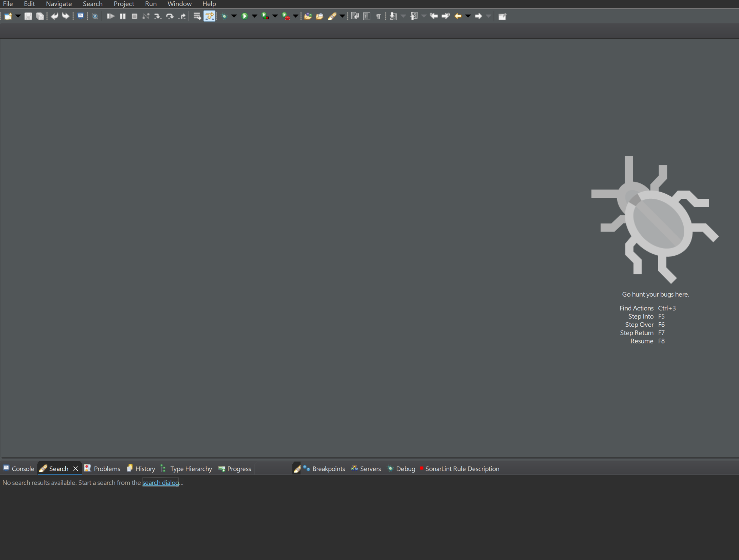Click the Previous Edit Location icon
739x560 pixels.
[x=434, y=16]
